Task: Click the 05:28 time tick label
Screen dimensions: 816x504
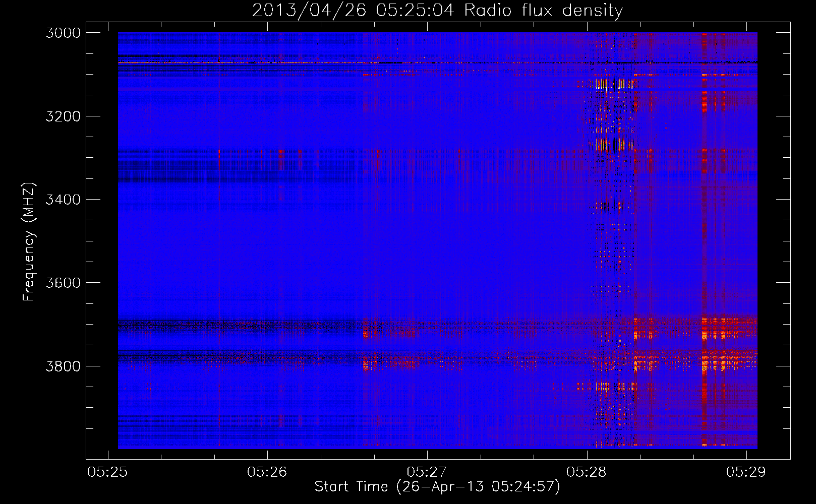Action: [587, 472]
